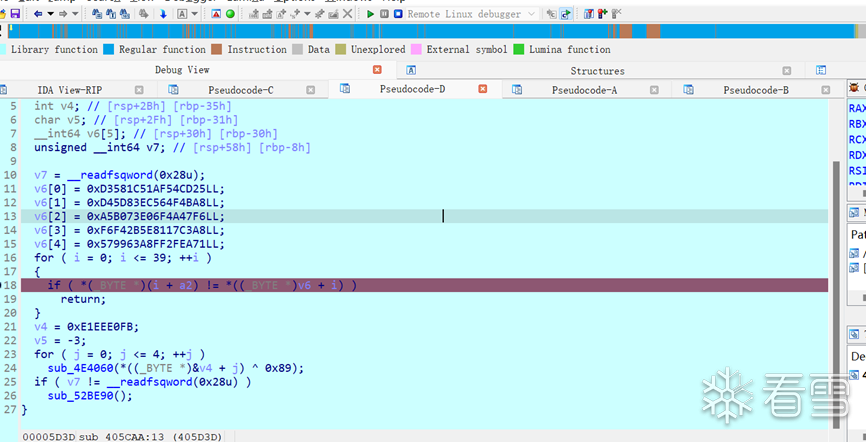Click function call sub_4E4060 on line 24
The width and height of the screenshot is (866, 442).
pyautogui.click(x=80, y=368)
